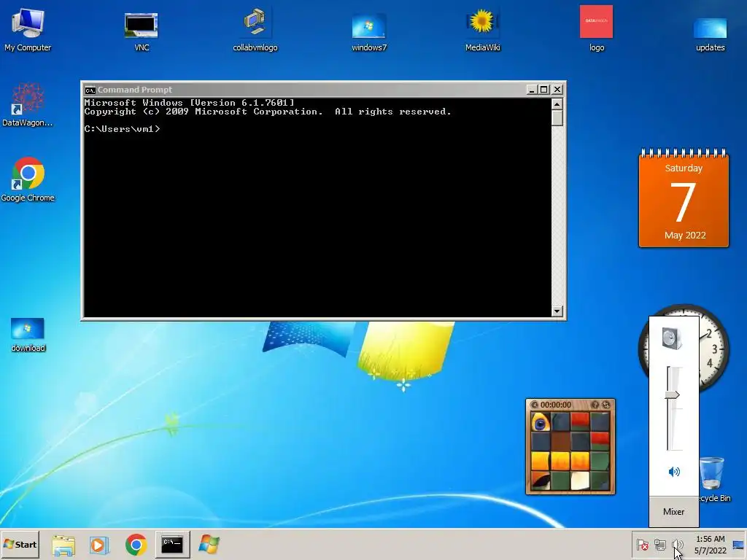
Task: Click the puzzle gadget shuffle icon
Action: [x=606, y=405]
